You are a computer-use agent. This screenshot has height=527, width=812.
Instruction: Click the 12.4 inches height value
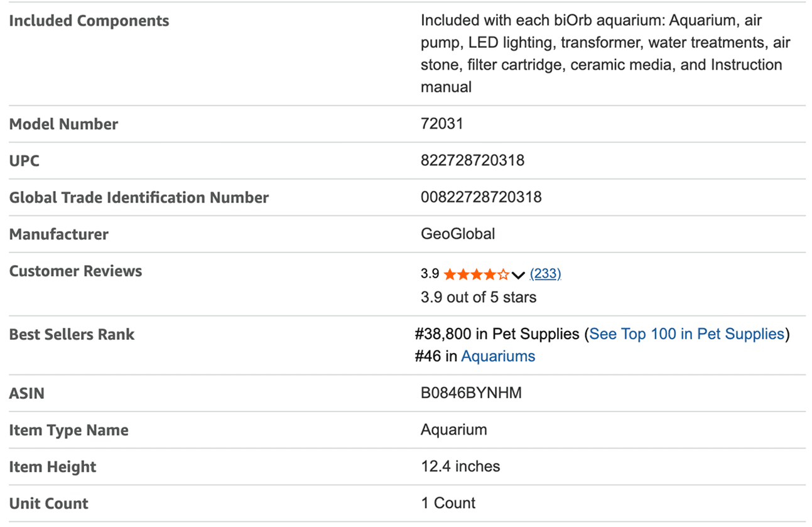[460, 467]
